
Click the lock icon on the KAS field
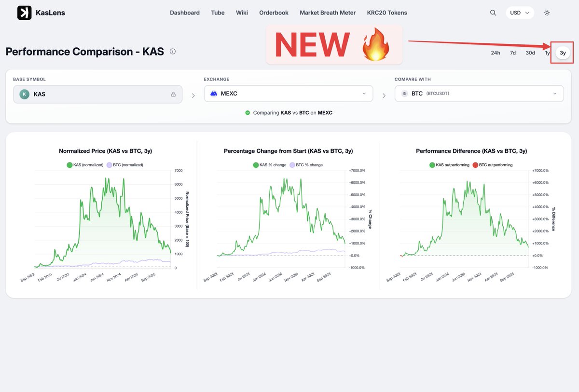point(173,94)
